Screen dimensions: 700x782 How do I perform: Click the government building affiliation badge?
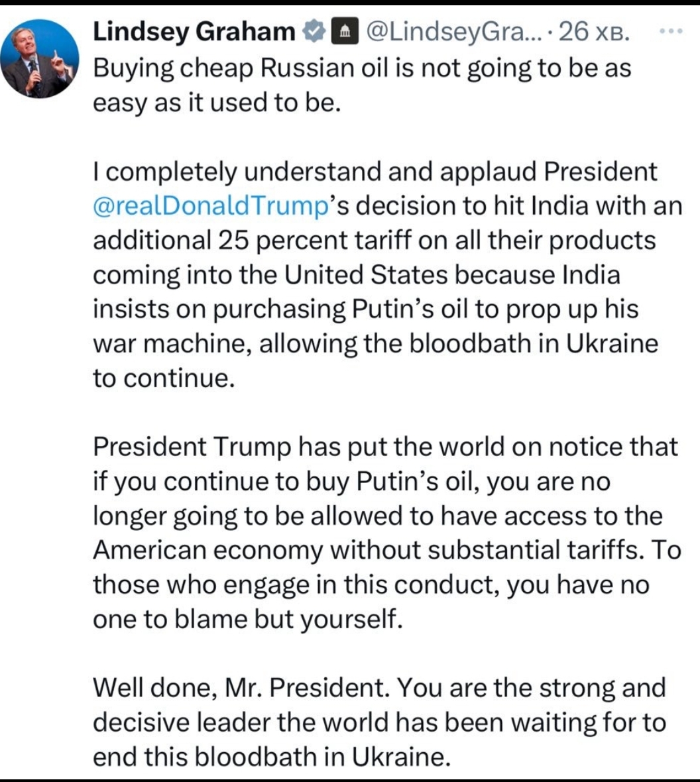(x=345, y=32)
